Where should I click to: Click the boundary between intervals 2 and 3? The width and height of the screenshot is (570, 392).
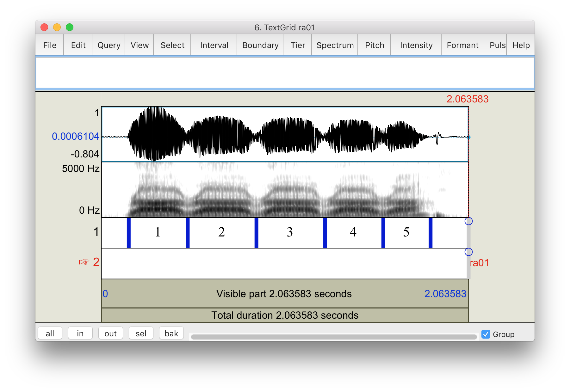[x=256, y=233]
